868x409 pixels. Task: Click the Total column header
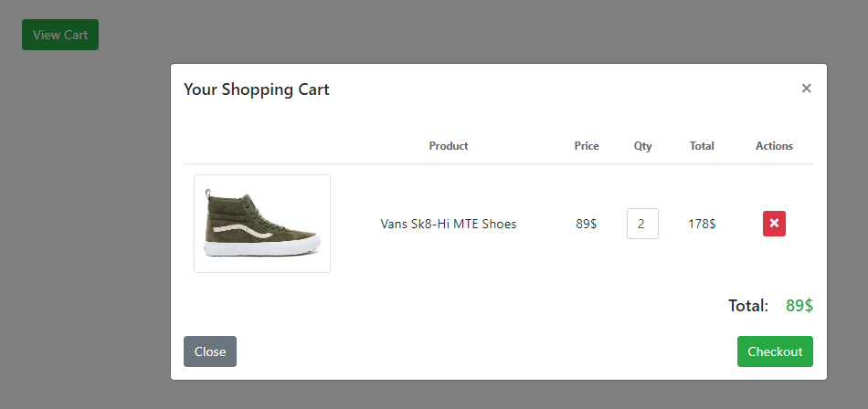[702, 146]
